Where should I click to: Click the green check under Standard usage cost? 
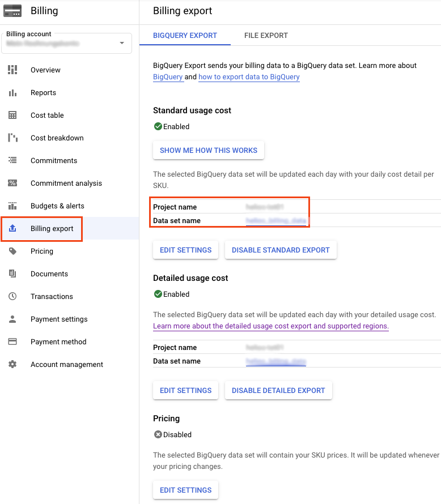click(158, 126)
